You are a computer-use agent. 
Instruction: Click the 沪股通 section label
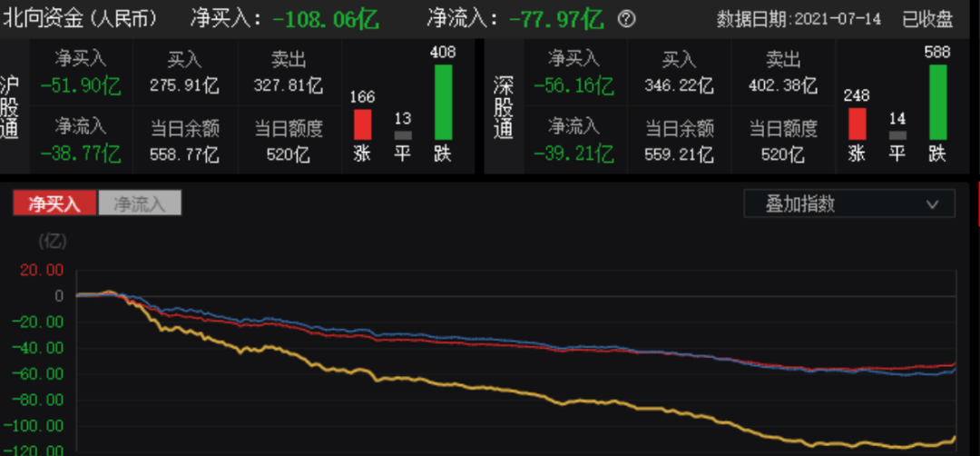pyautogui.click(x=13, y=103)
